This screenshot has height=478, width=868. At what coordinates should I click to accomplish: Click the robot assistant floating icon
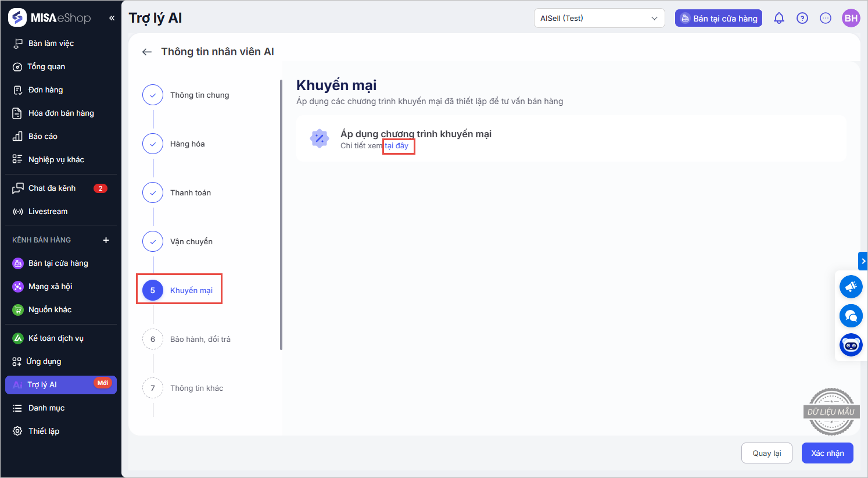[x=851, y=345]
